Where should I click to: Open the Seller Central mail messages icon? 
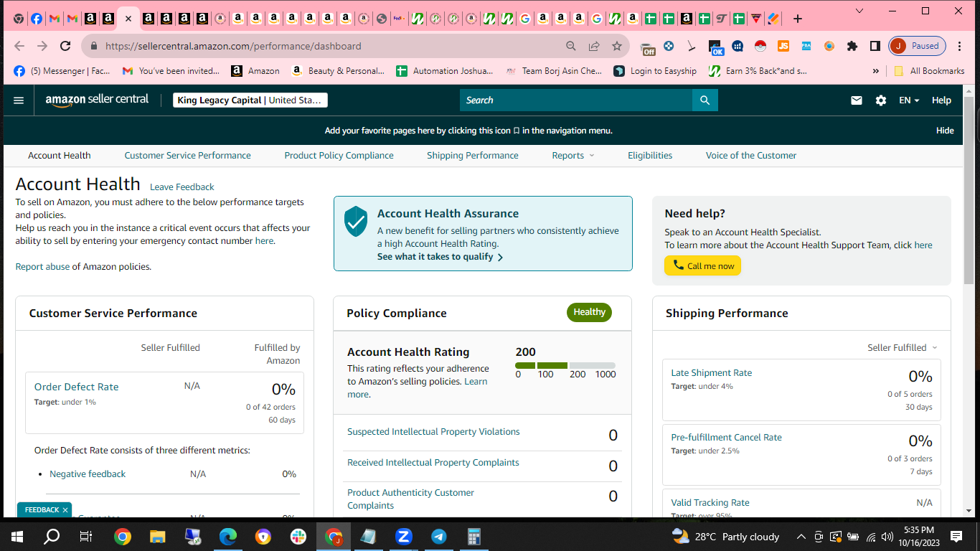(x=857, y=100)
